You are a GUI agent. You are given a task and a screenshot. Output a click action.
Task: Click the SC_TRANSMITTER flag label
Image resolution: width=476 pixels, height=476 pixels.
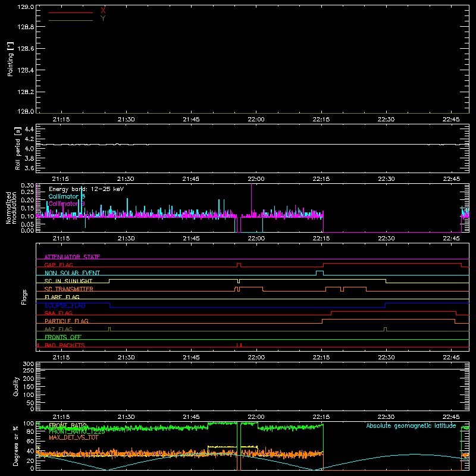[69, 289]
